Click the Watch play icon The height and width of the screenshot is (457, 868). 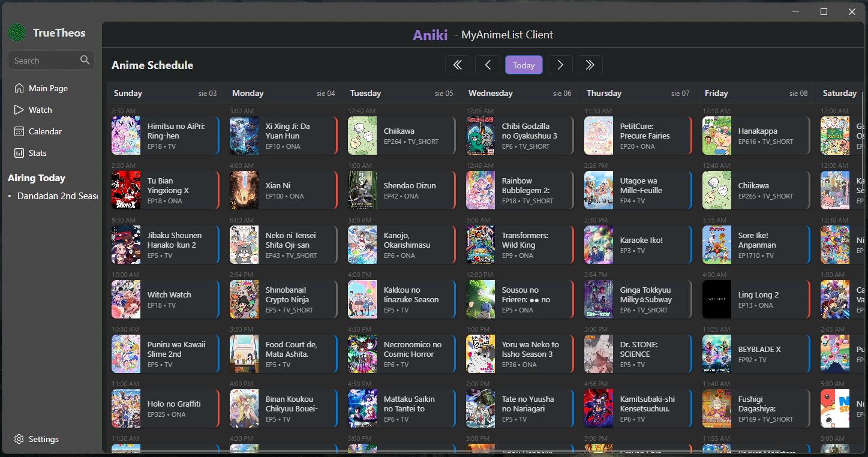(x=19, y=110)
